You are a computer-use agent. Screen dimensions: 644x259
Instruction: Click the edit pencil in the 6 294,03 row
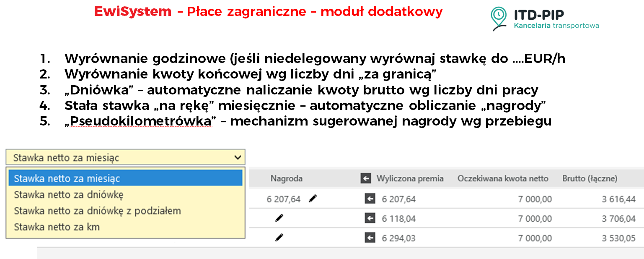[279, 238]
